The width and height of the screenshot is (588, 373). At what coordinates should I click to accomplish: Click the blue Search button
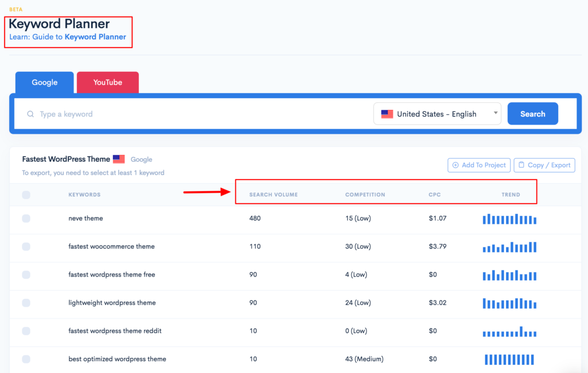click(x=532, y=114)
